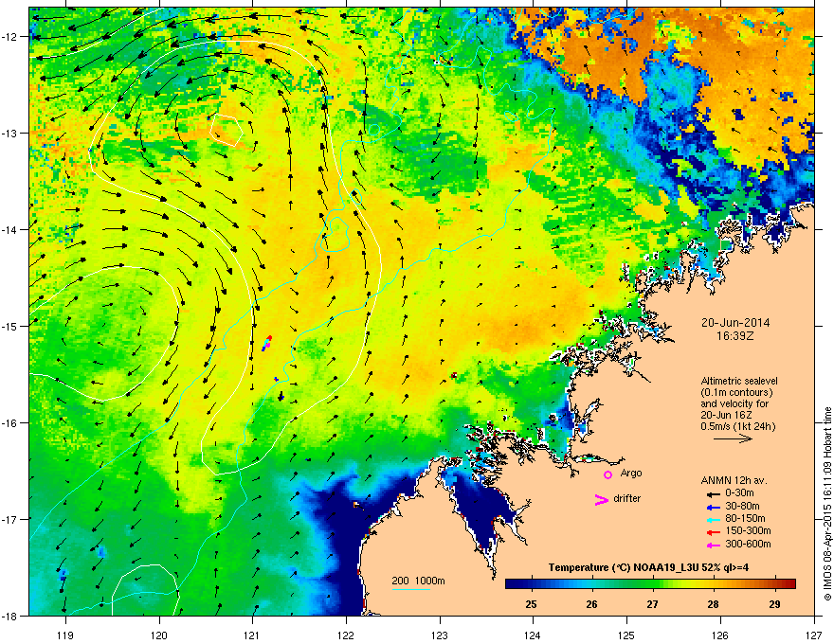The image size is (834, 644).
Task: Click the IMOS copyright timestamp text
Action: coord(827,504)
